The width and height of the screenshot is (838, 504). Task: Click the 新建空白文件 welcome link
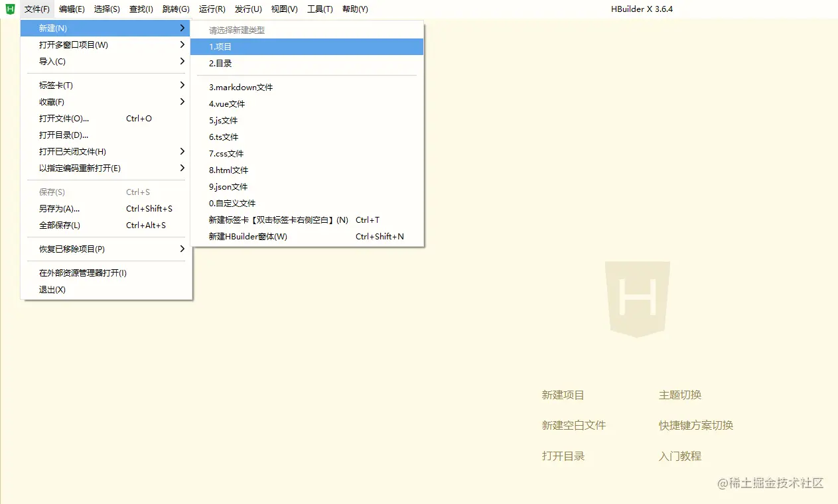pos(574,426)
